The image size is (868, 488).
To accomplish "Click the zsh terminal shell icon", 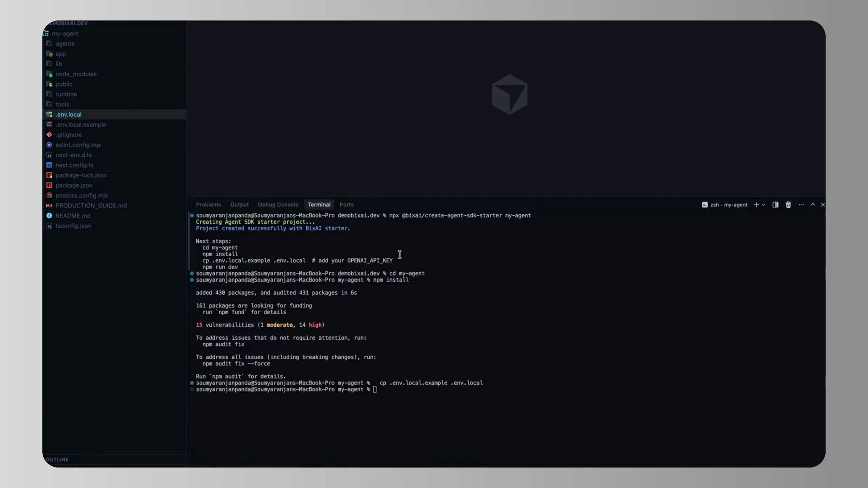I will click(704, 205).
